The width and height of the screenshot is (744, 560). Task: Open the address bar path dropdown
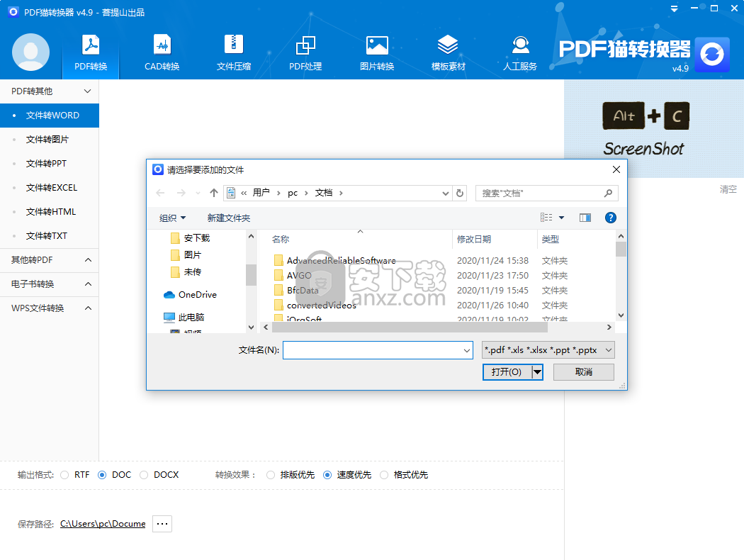(x=445, y=193)
